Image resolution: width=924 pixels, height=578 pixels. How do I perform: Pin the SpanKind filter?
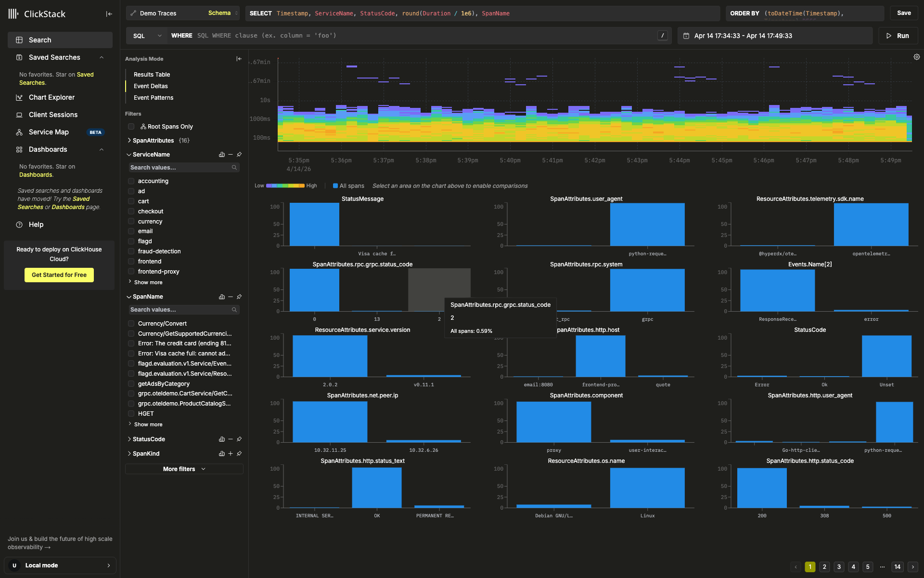[x=239, y=454]
